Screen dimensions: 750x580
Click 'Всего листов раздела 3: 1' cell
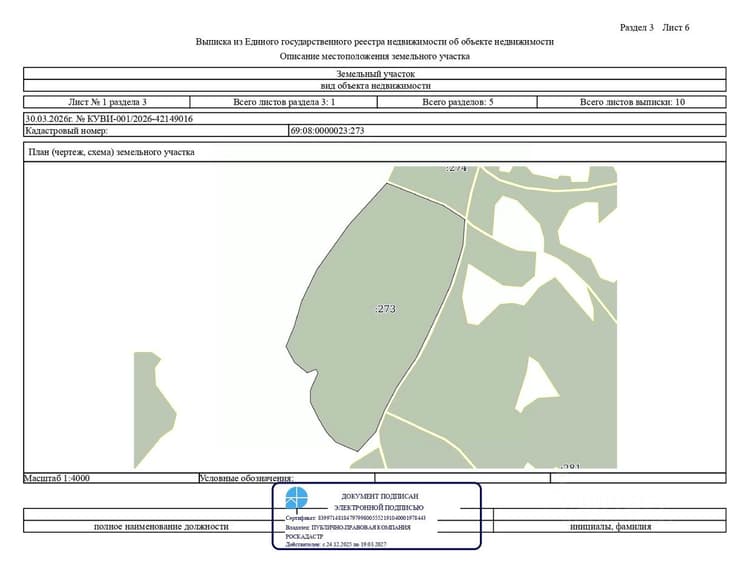[x=284, y=102]
